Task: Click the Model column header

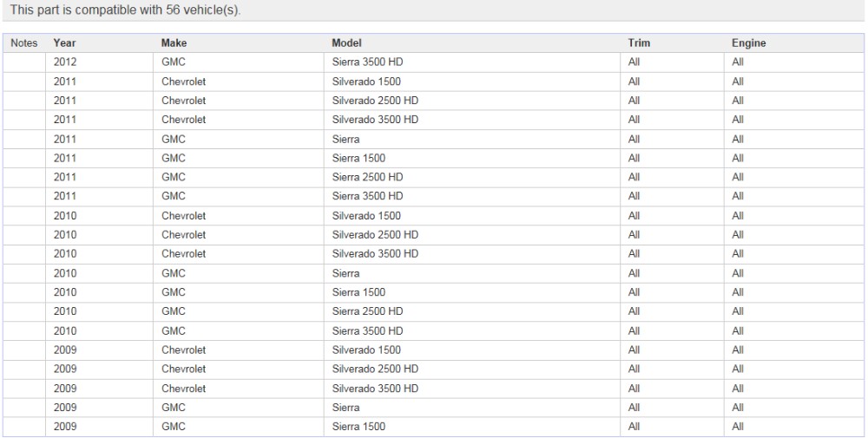Action: click(346, 42)
